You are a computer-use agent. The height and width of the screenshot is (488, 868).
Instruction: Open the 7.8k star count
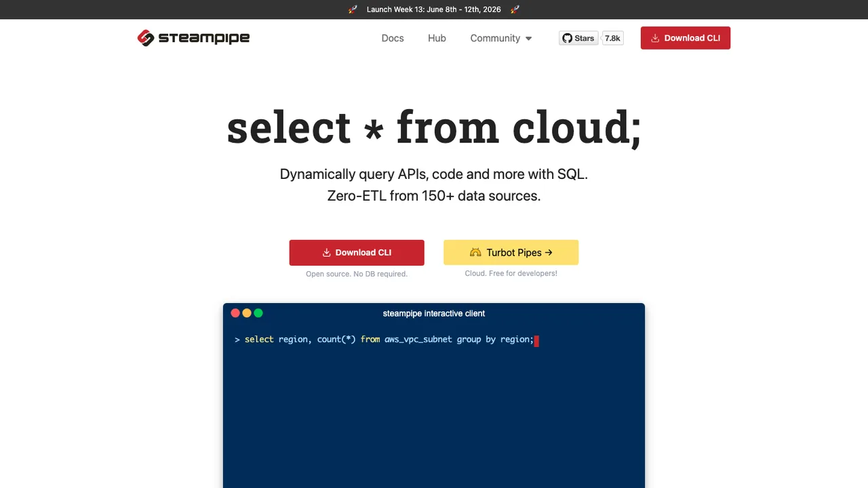(612, 38)
